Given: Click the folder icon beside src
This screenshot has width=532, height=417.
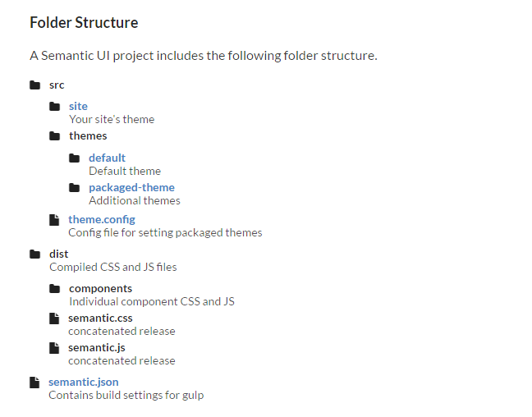Looking at the screenshot, I should 34,85.
